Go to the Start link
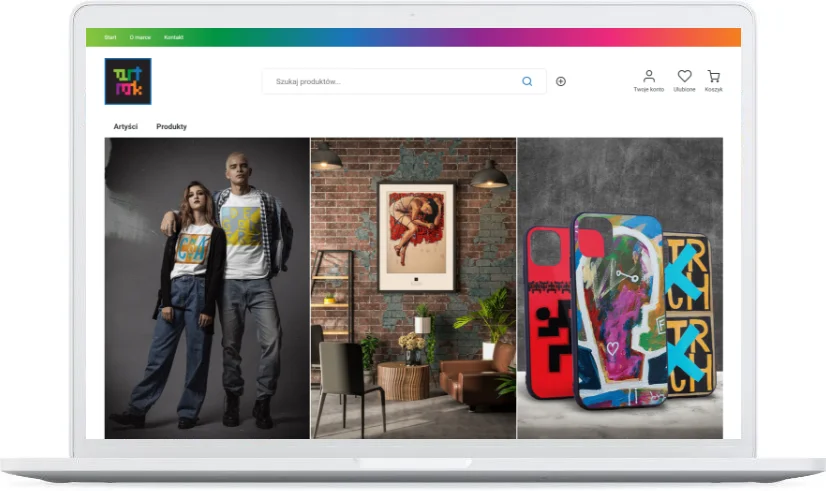Viewport: 826px width, 491px height. tap(110, 38)
